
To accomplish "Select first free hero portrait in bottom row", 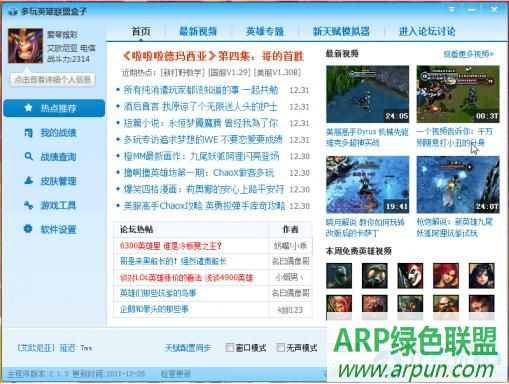I will point(339,307).
